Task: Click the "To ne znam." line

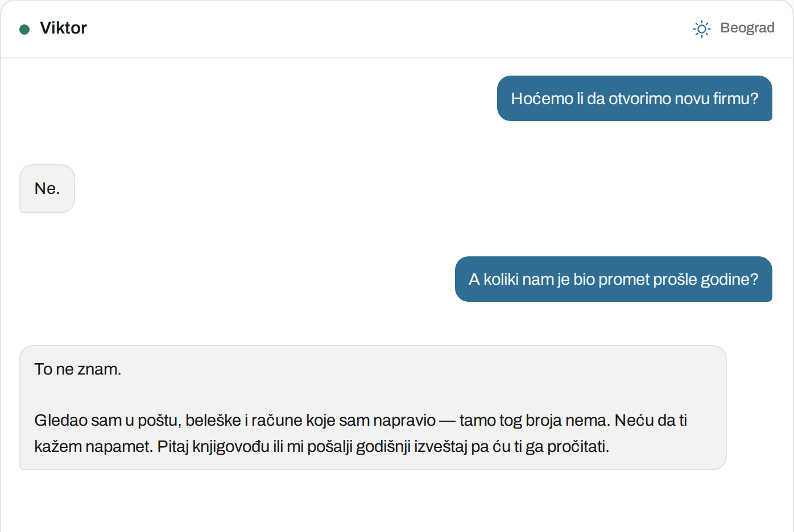Action: click(x=78, y=369)
